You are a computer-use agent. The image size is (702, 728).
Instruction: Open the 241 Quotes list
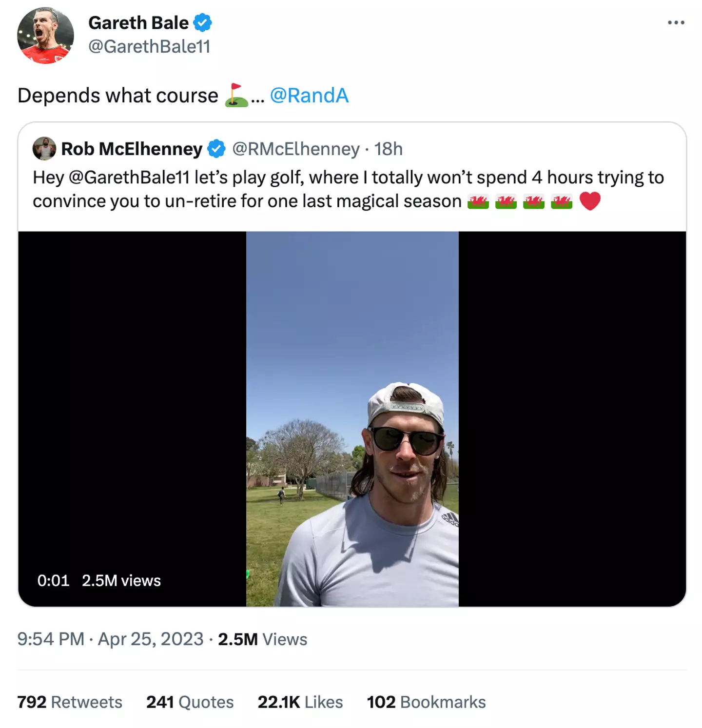click(x=190, y=702)
